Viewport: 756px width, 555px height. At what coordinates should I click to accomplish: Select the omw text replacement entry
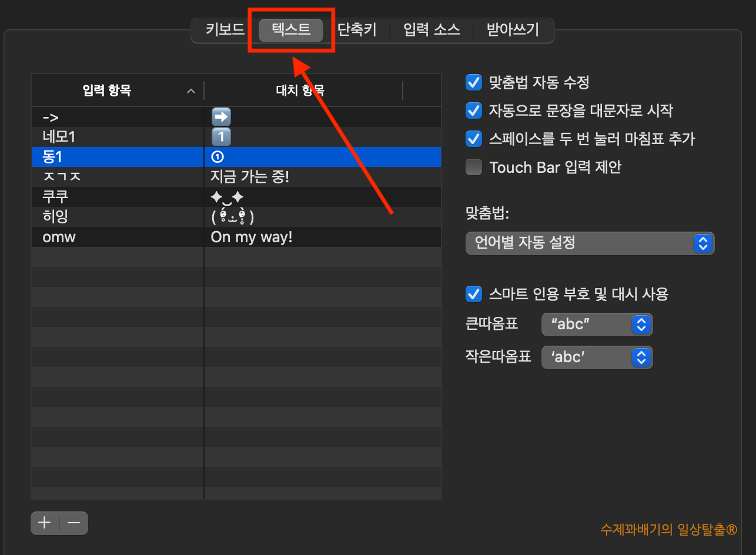pos(118,237)
